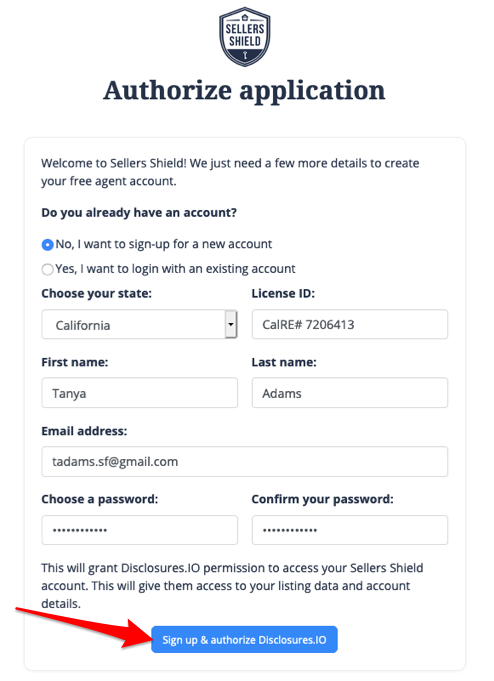Click the Sellers Shield logo

(245, 37)
